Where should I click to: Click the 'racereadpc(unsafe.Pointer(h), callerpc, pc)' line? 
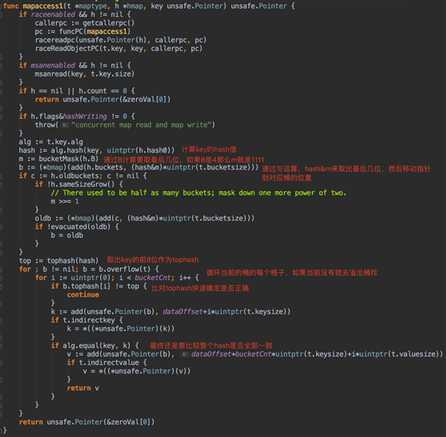coord(121,40)
